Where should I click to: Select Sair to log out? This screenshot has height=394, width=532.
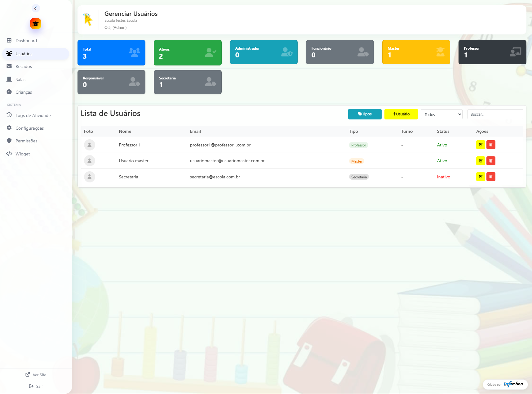pyautogui.click(x=36, y=386)
